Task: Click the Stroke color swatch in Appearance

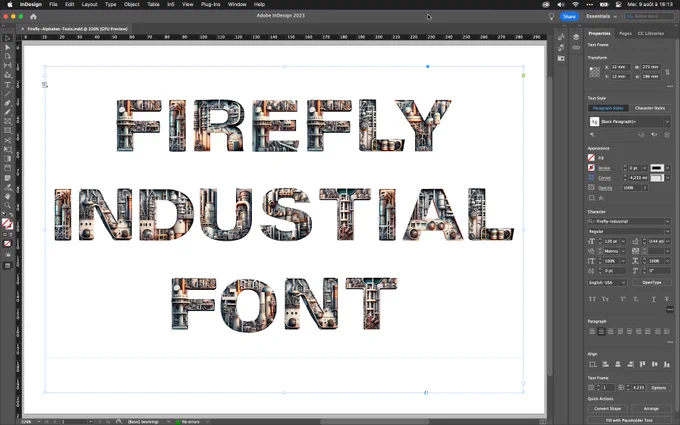Action: [591, 168]
